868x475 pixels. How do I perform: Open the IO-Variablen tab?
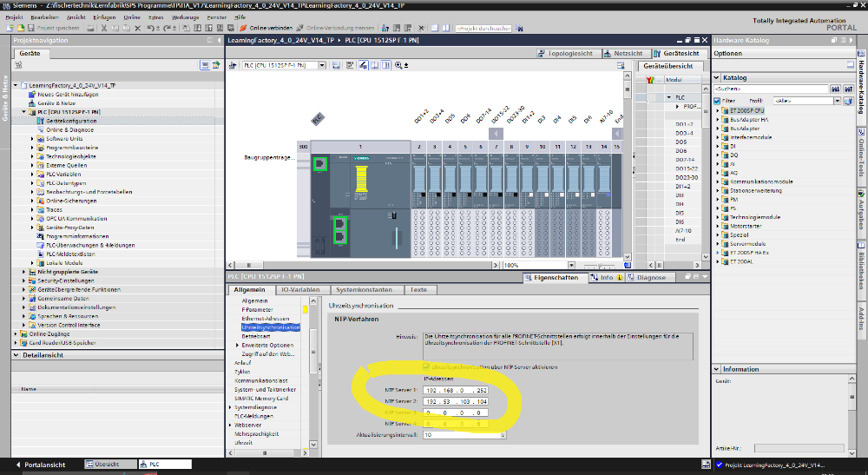tap(300, 289)
